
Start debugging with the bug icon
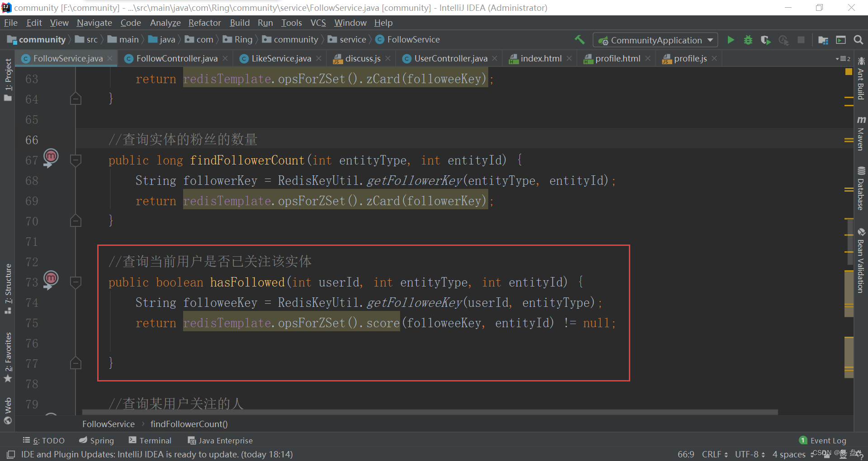(748, 40)
